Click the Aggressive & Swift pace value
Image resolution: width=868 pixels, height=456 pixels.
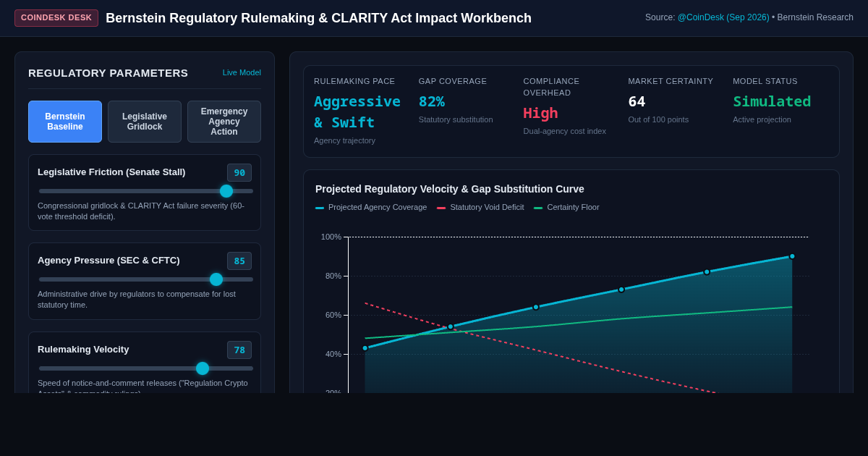tap(357, 112)
